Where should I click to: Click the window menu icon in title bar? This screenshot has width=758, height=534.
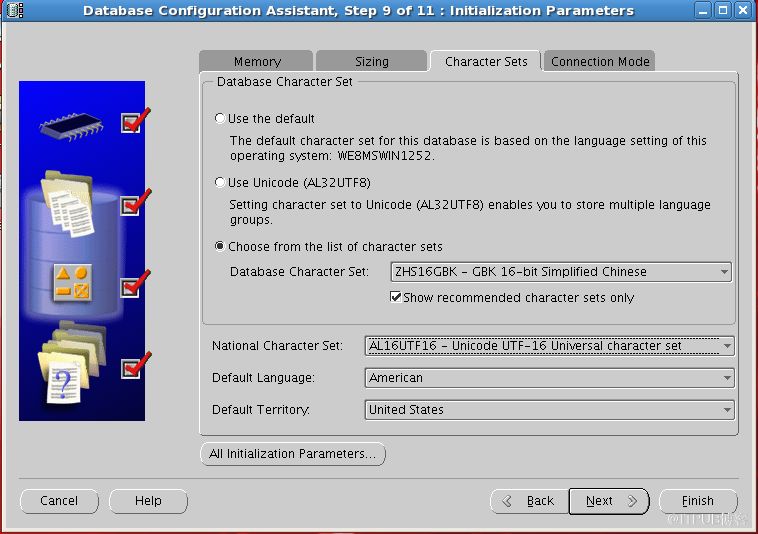coord(15,10)
